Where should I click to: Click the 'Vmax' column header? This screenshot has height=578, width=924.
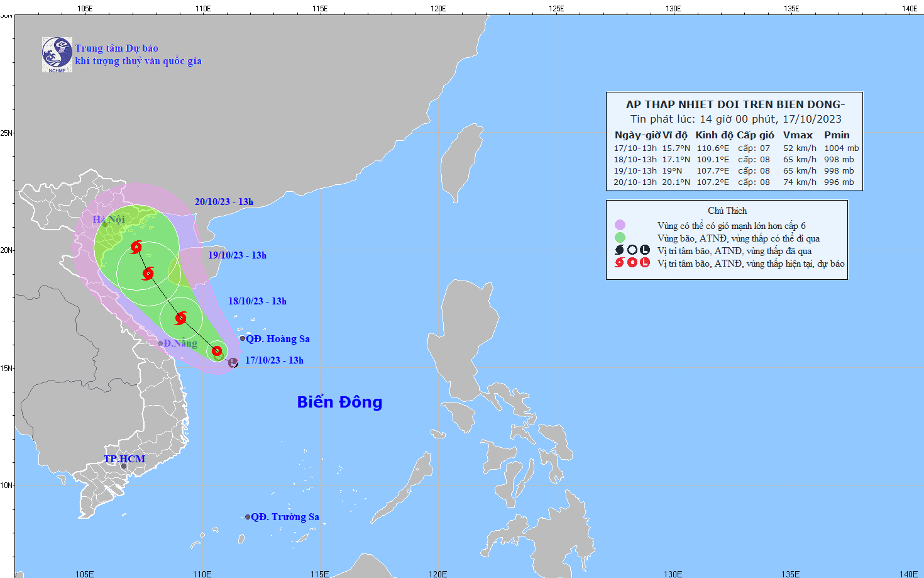pyautogui.click(x=798, y=135)
